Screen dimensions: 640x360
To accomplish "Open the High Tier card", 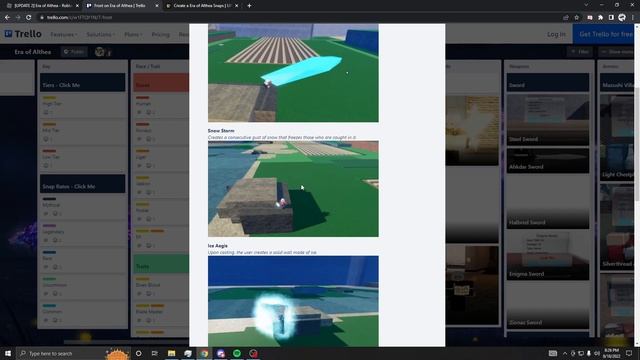I will coord(82,105).
